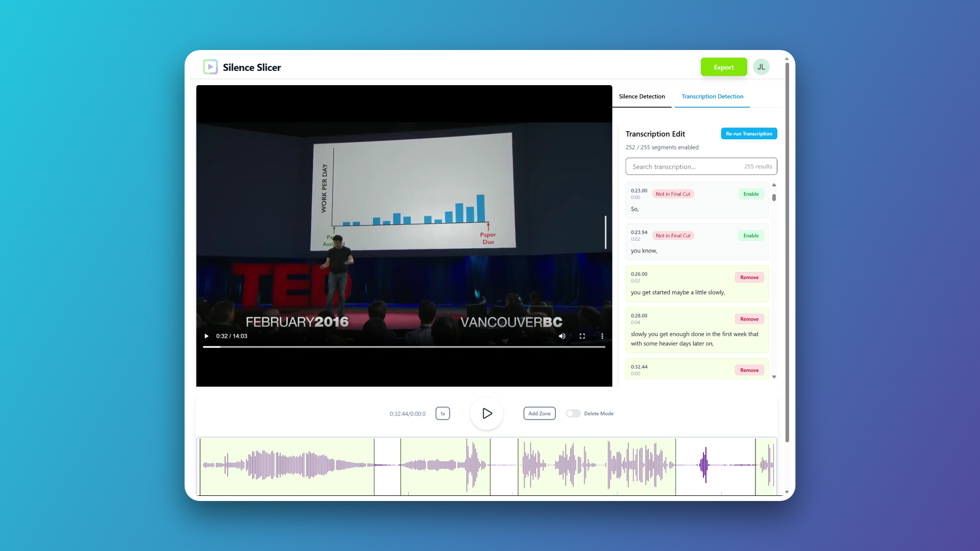The width and height of the screenshot is (980, 551).
Task: Click the '252 / 255 segments enabled' text
Action: [662, 147]
